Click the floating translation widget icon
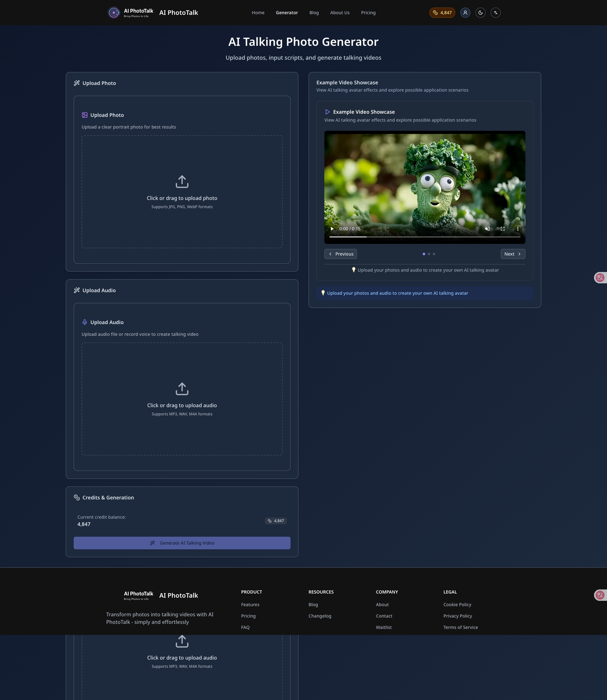The image size is (607, 700). [x=600, y=278]
